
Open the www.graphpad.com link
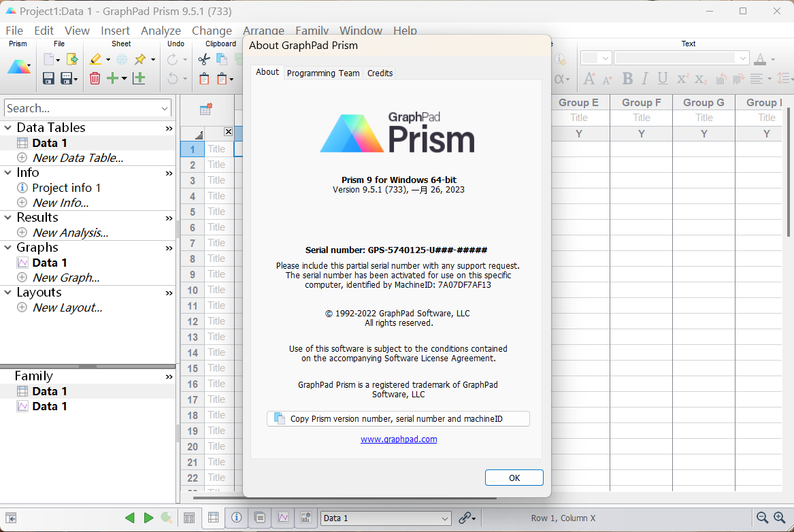coord(399,439)
